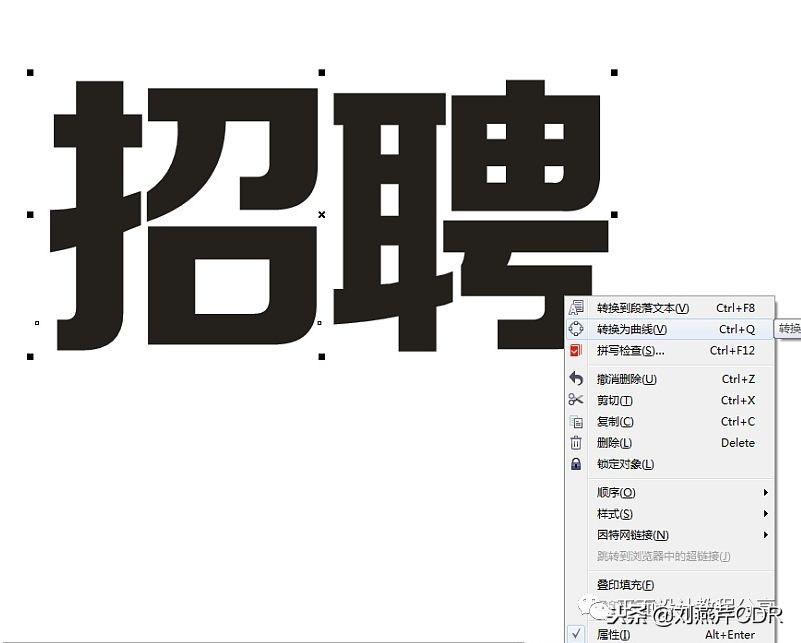Open the 样式(S) submenu arrow

[x=765, y=513]
